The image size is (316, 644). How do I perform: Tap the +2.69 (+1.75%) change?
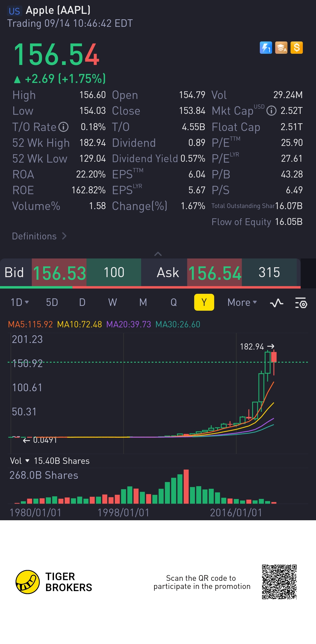point(60,79)
